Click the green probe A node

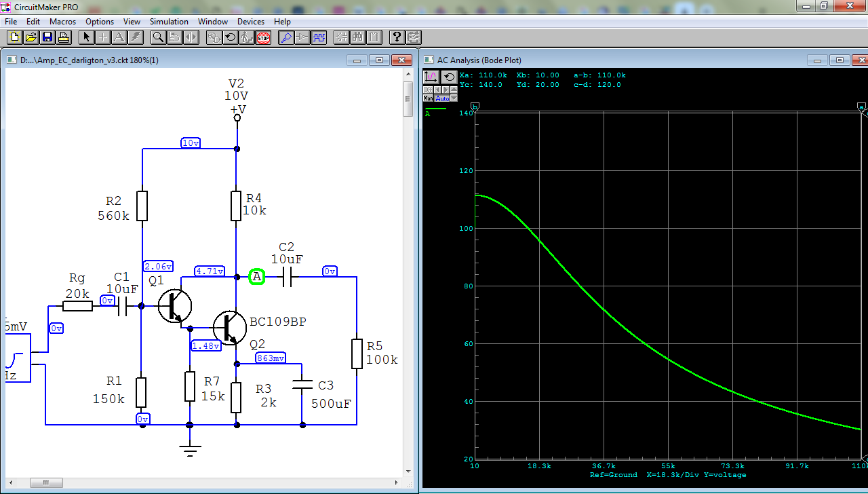pyautogui.click(x=256, y=277)
